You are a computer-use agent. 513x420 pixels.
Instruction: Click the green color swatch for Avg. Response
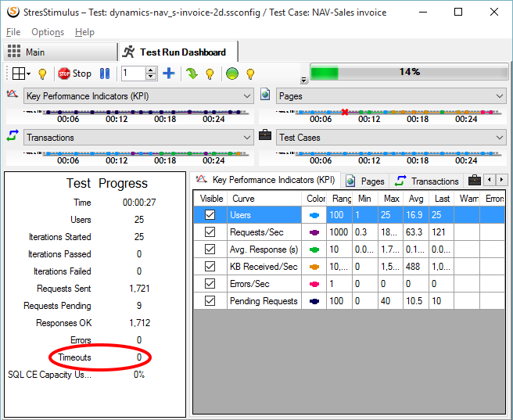click(314, 250)
